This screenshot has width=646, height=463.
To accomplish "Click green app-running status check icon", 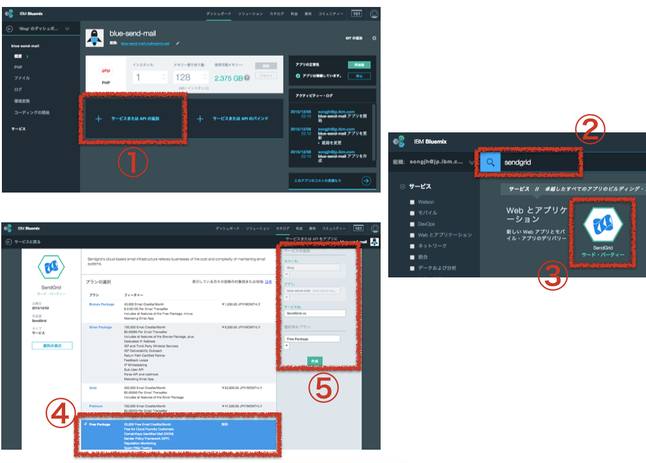I will [x=297, y=76].
